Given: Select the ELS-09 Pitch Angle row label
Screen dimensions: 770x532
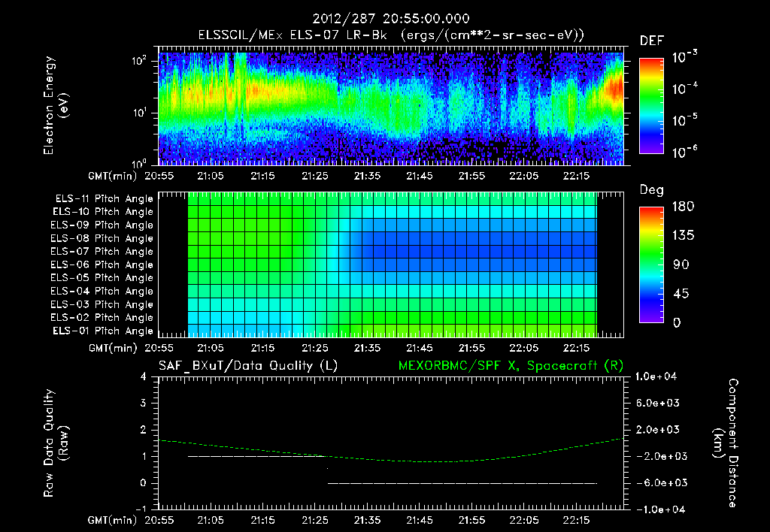Looking at the screenshot, I should pos(102,225).
